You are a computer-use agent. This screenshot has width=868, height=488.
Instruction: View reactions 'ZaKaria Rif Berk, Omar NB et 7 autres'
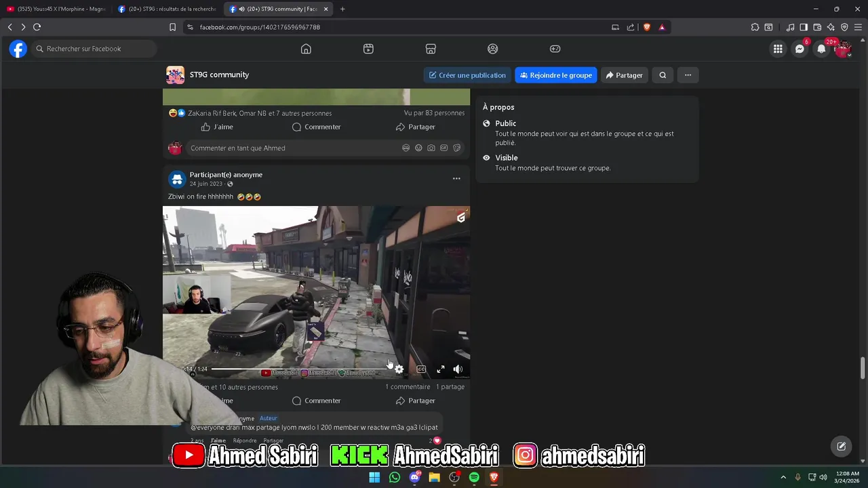pos(260,113)
